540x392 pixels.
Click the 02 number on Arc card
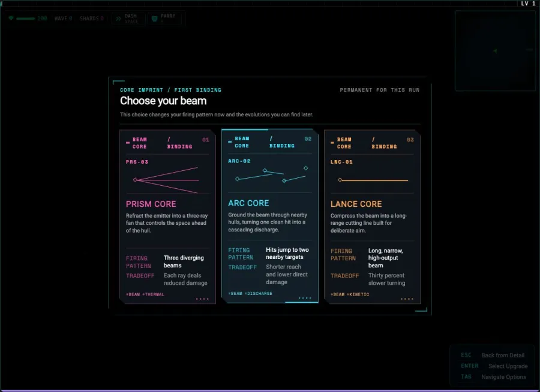coord(308,138)
